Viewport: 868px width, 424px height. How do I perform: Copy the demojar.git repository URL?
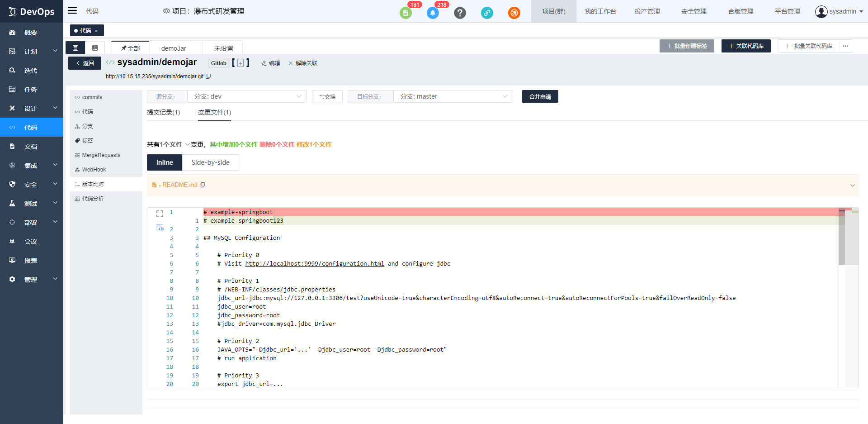coord(208,76)
